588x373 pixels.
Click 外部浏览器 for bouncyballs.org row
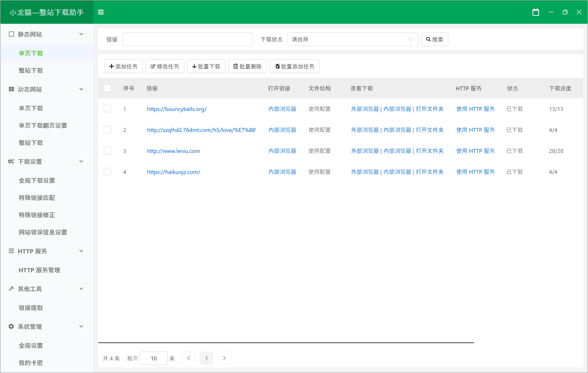(x=365, y=109)
